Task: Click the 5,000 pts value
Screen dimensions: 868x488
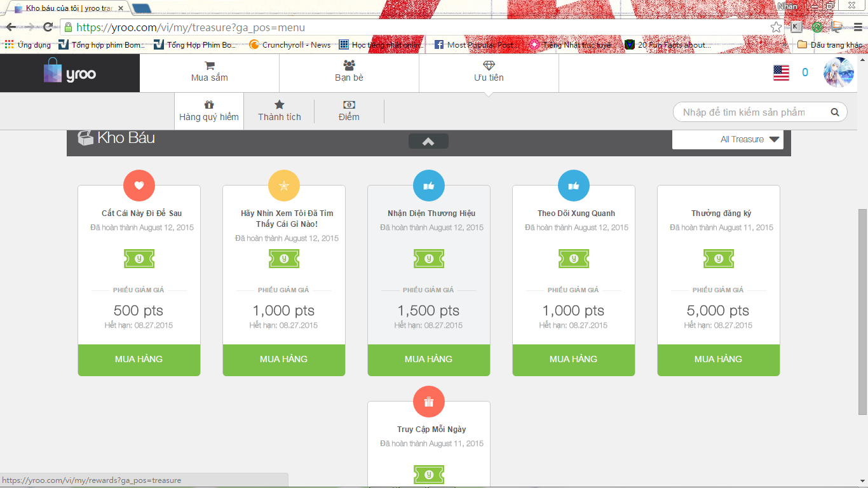Action: [x=718, y=311]
